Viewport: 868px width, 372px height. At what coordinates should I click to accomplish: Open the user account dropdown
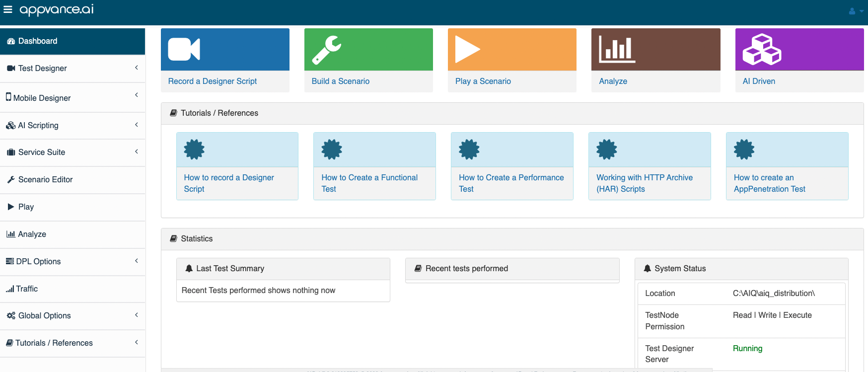pos(856,11)
